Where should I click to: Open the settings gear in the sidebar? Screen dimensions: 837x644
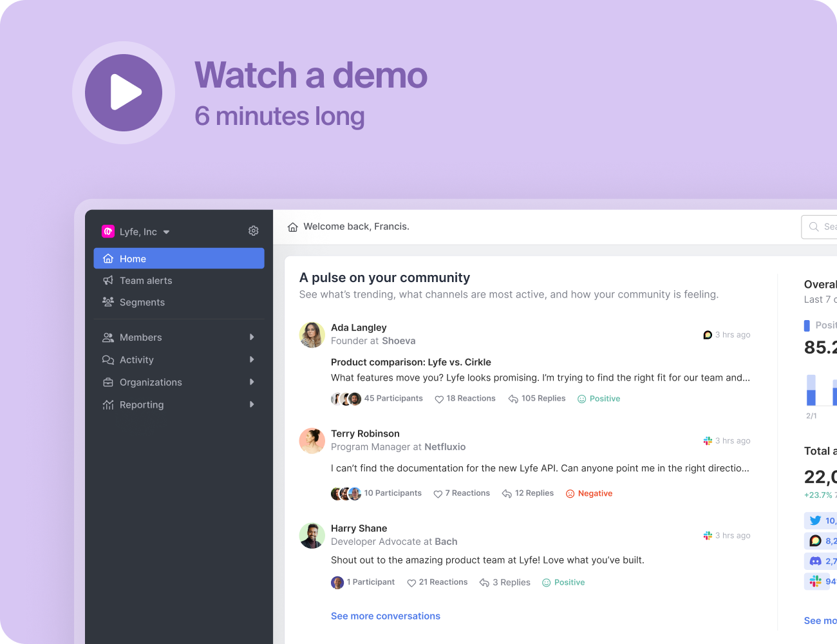coord(253,231)
